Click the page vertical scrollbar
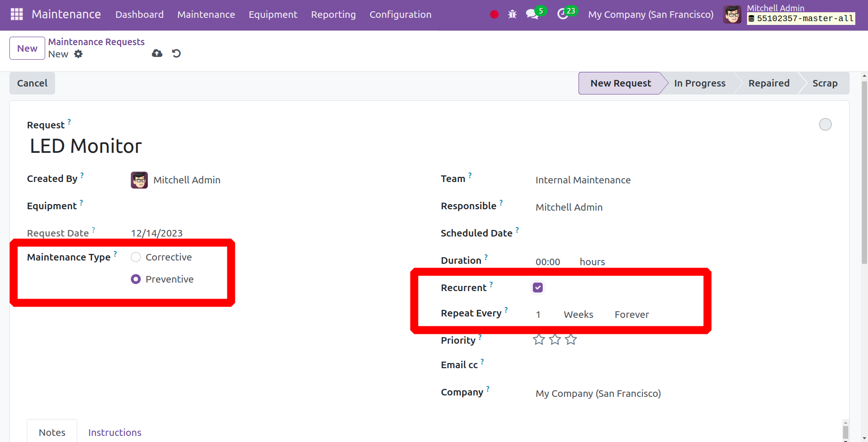 coord(864,172)
